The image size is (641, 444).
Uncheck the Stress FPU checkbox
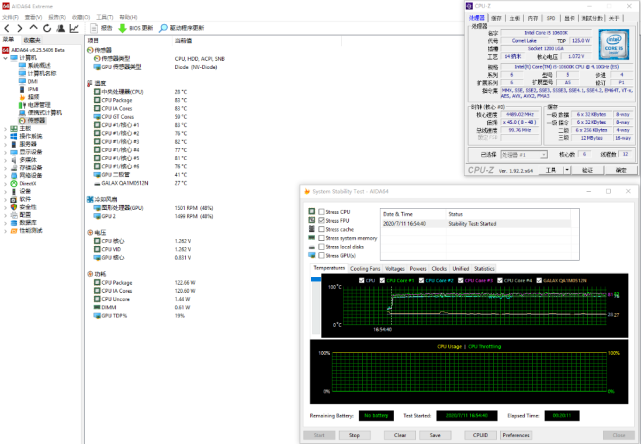(x=321, y=221)
